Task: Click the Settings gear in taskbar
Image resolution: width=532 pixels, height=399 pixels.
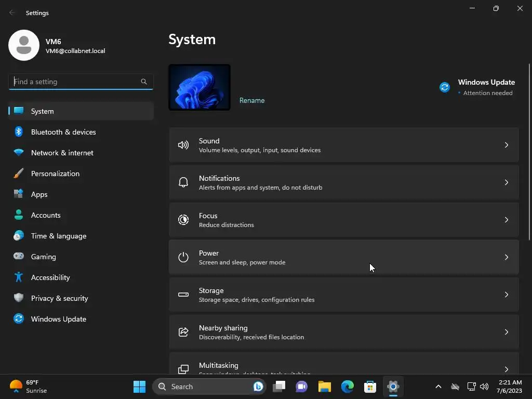Action: tap(393, 387)
